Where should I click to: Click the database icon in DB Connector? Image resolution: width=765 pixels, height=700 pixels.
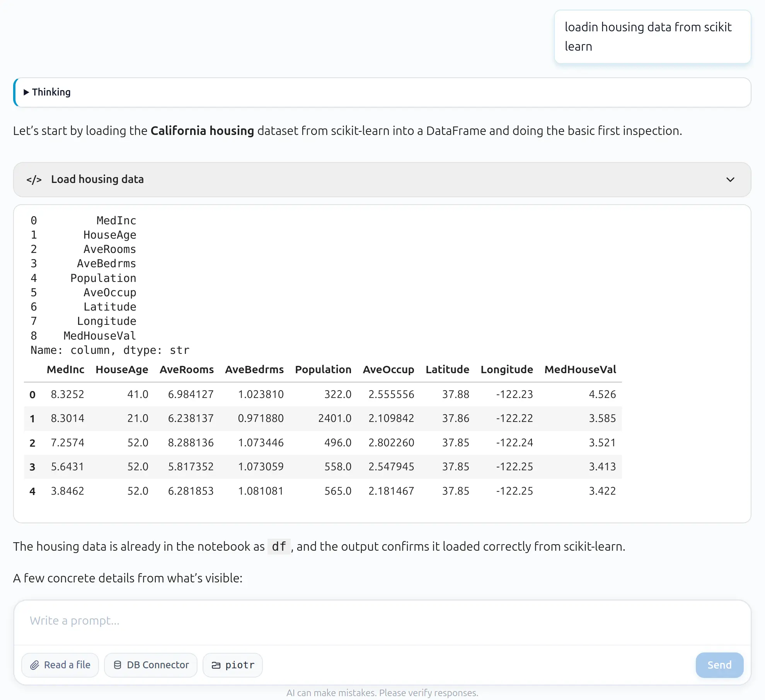(118, 665)
